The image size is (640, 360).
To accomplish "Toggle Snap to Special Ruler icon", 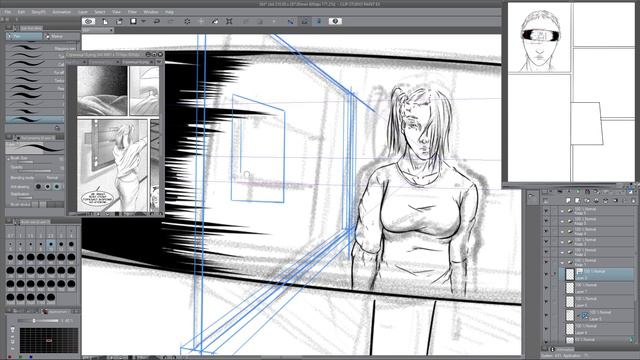I will pyautogui.click(x=304, y=21).
